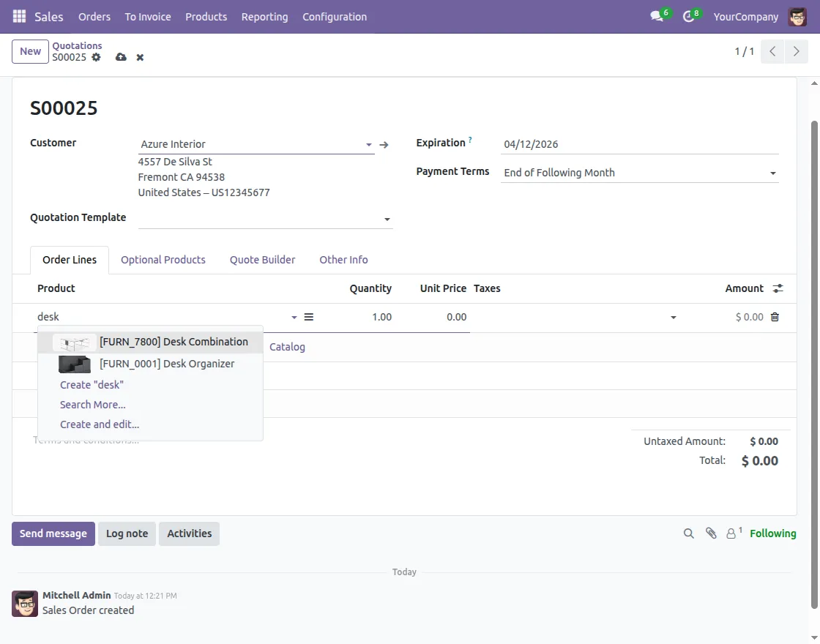
Task: Open the Configuration menu
Action: point(334,16)
